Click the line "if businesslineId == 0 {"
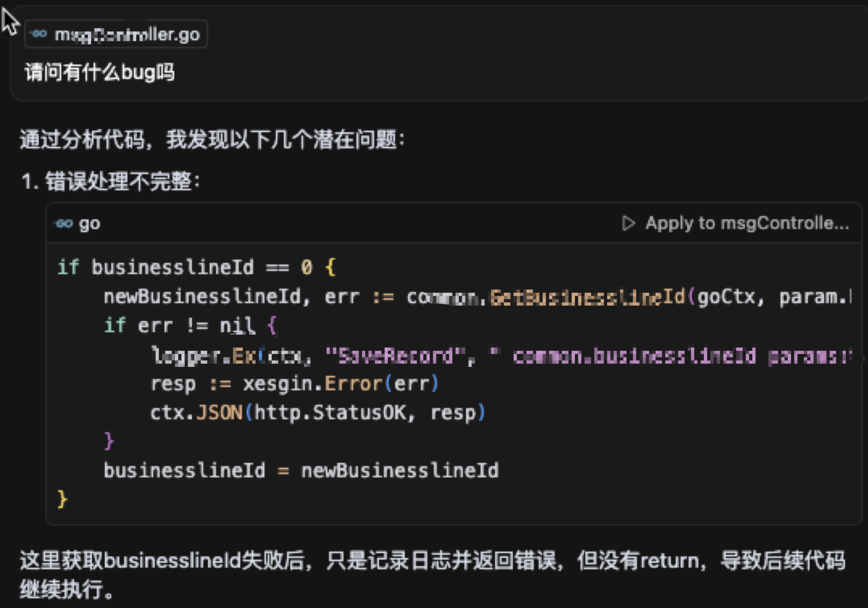The height and width of the screenshot is (608, 868). point(196,267)
